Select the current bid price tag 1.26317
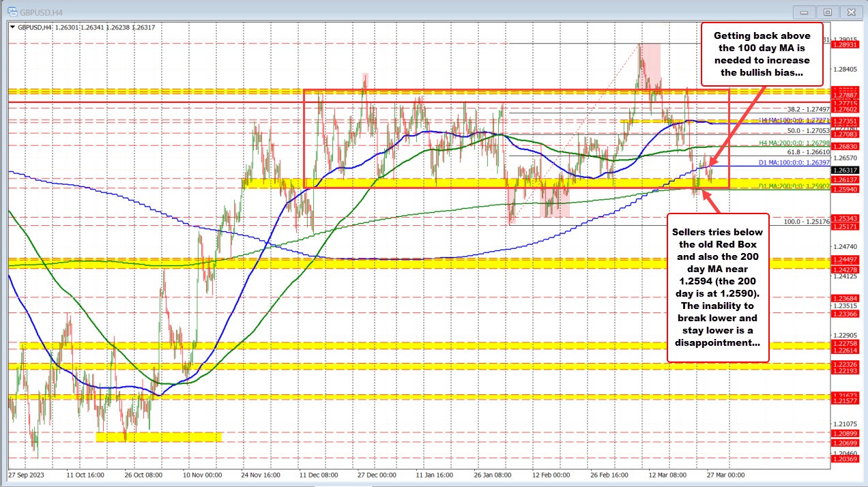The height and width of the screenshot is (487, 868). 846,171
